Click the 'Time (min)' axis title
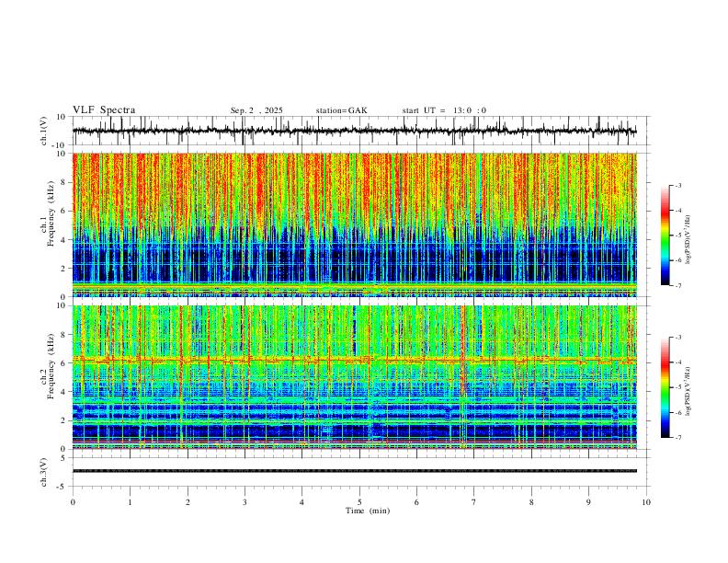Image resolution: width=728 pixels, height=563 pixels. (368, 511)
